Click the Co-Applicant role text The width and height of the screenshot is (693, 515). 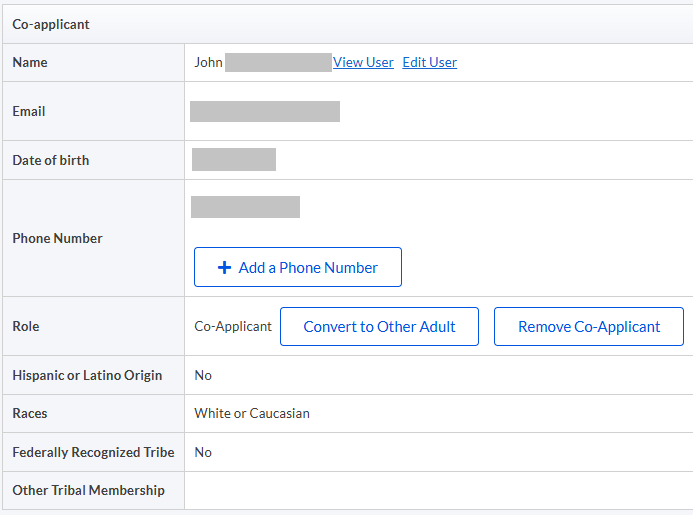tap(232, 326)
